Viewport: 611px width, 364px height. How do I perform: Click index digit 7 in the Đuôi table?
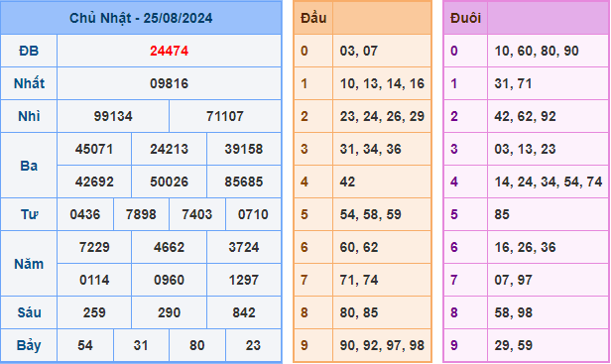pos(454,280)
